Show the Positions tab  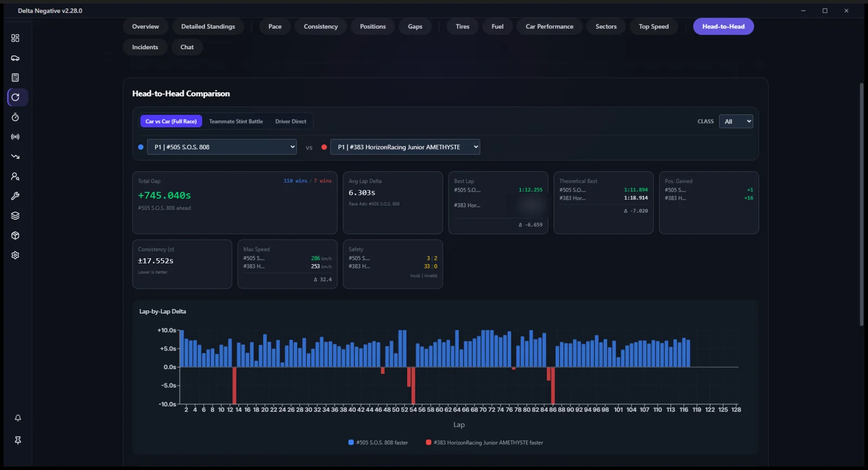click(373, 27)
